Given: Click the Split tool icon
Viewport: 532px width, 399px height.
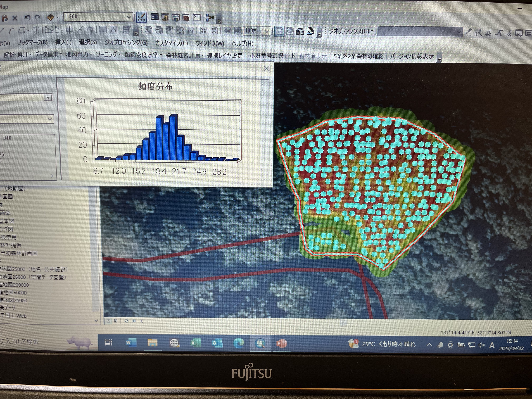Looking at the screenshot, I should coord(80,30).
